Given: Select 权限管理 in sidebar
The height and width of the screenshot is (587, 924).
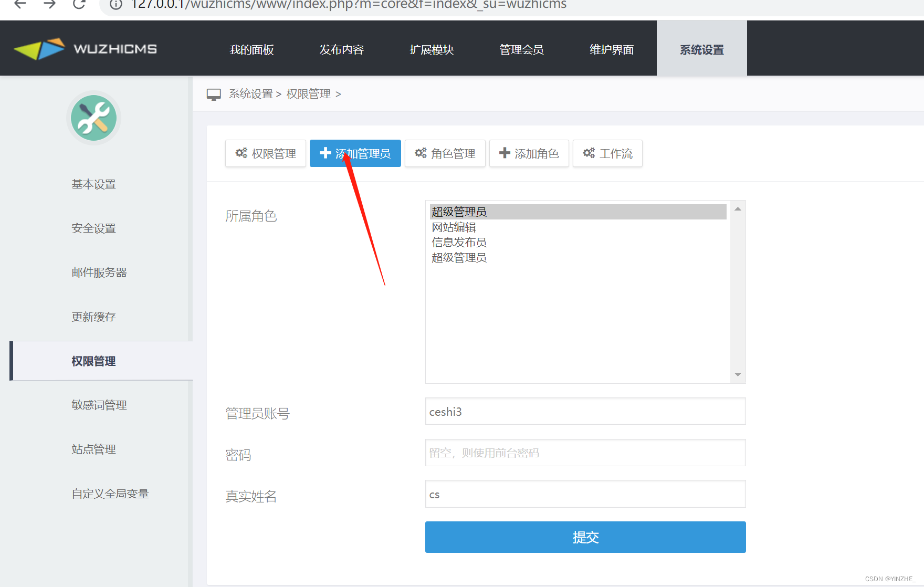Looking at the screenshot, I should 101,361.
